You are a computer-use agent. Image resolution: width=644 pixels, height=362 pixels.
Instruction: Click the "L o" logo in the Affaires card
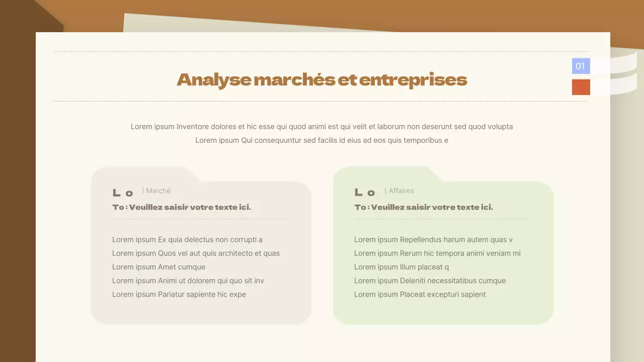tap(365, 193)
